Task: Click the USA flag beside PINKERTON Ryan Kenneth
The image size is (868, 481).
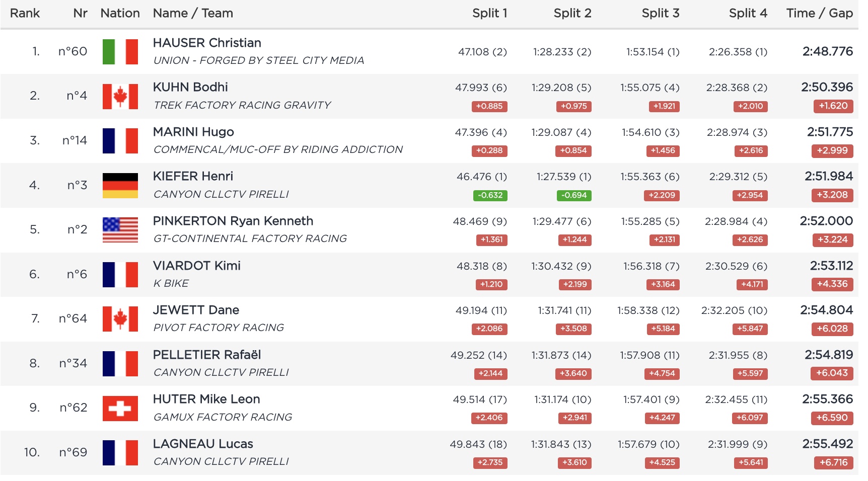Action: (x=120, y=230)
